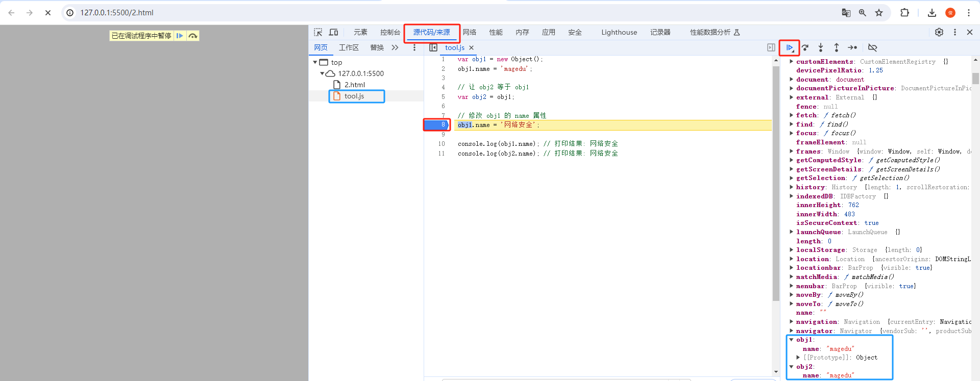Open Chrome three-dot main menu
This screenshot has height=381, width=980.
[x=969, y=13]
